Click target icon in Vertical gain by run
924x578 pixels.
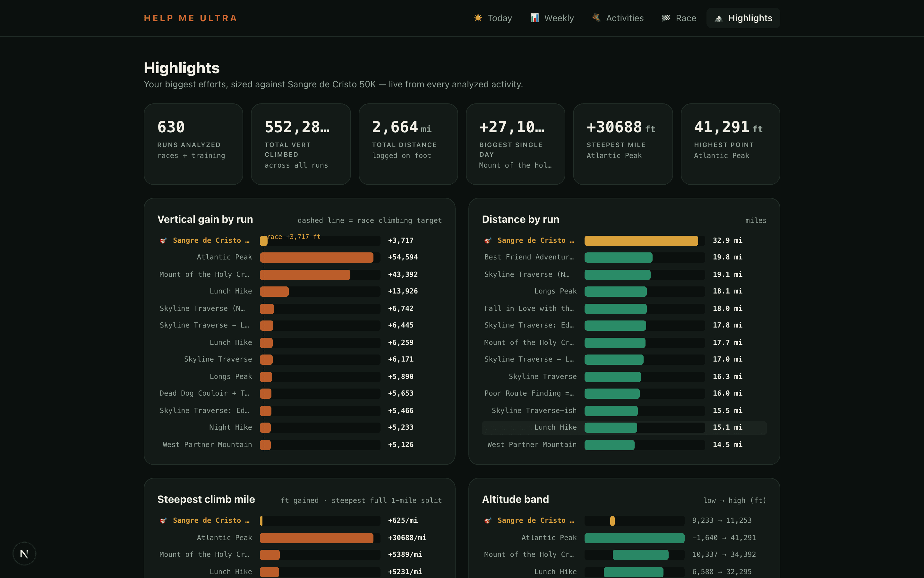tap(163, 241)
